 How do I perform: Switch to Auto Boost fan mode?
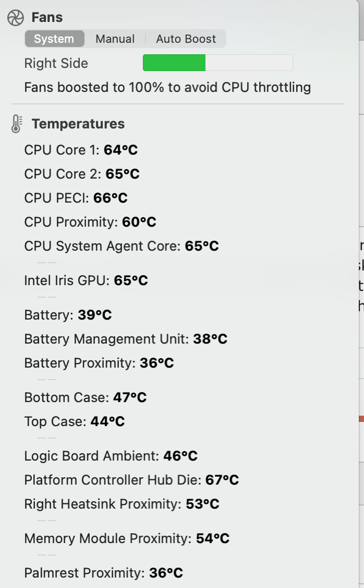pyautogui.click(x=186, y=39)
